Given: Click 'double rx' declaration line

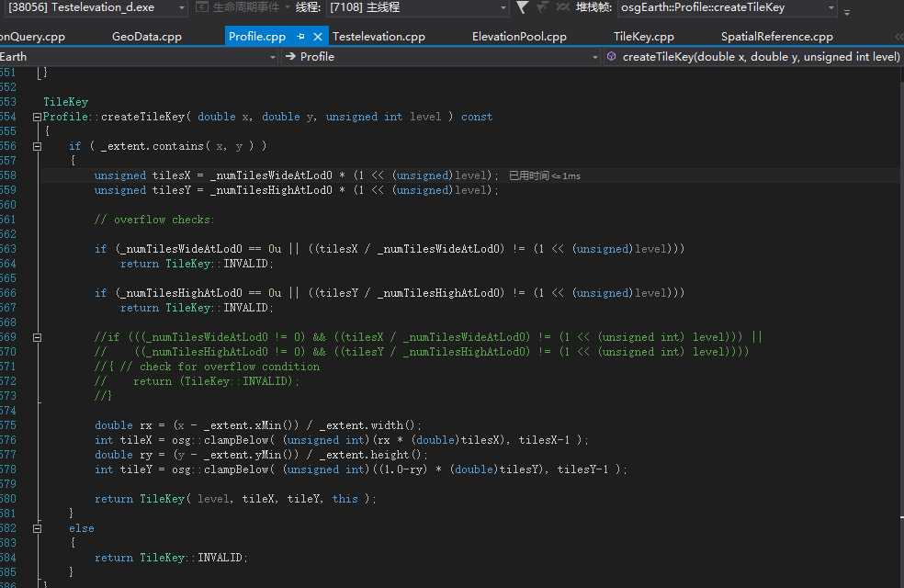Looking at the screenshot, I should pyautogui.click(x=258, y=425).
